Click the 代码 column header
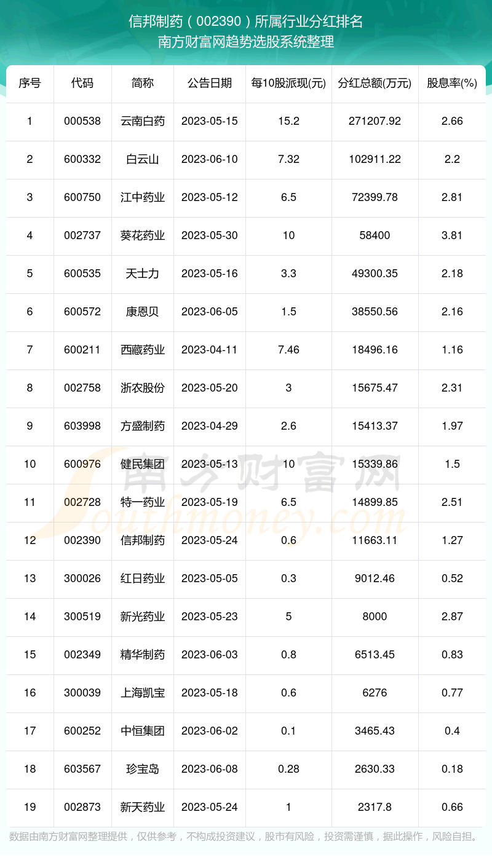The width and height of the screenshot is (492, 868). (x=82, y=83)
